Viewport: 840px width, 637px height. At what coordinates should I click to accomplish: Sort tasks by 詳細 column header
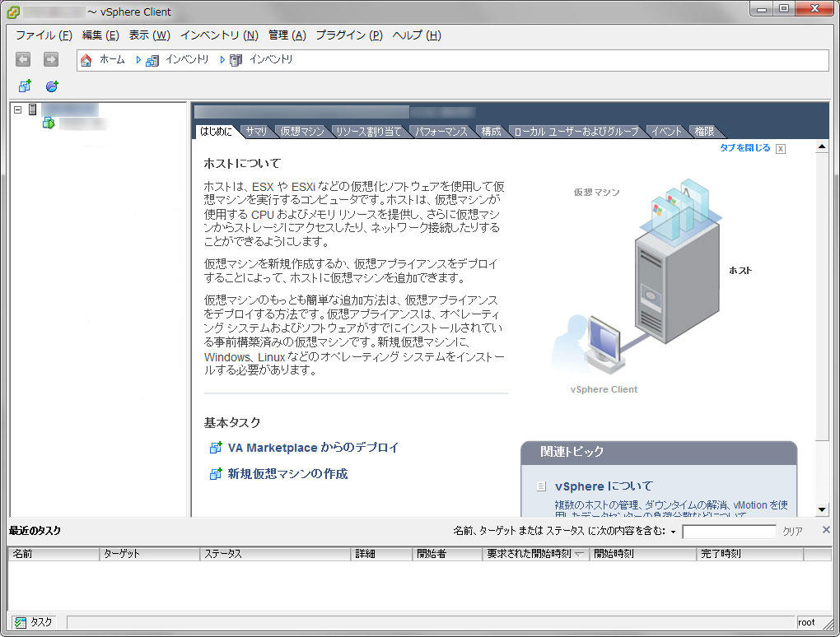point(382,554)
